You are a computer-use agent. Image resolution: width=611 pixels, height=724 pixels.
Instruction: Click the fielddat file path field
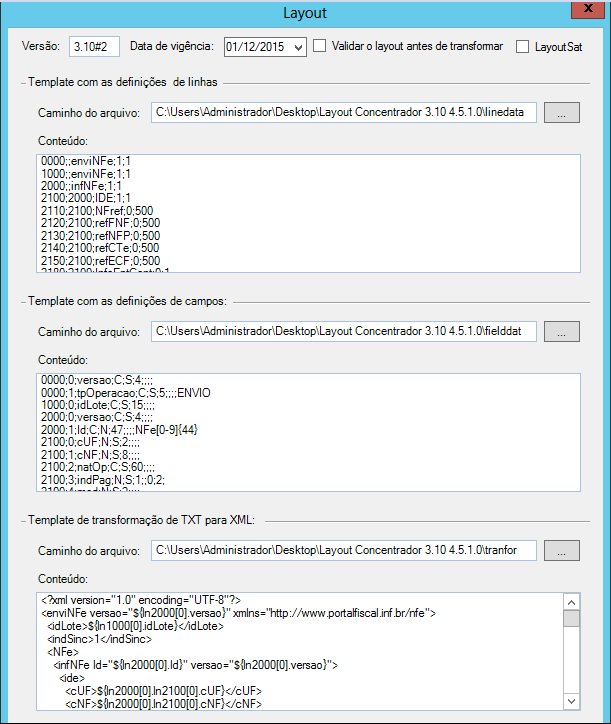(345, 331)
